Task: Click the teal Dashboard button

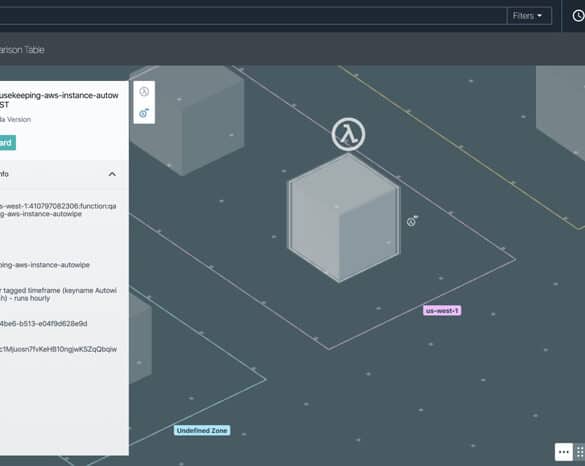Action: pyautogui.click(x=7, y=143)
